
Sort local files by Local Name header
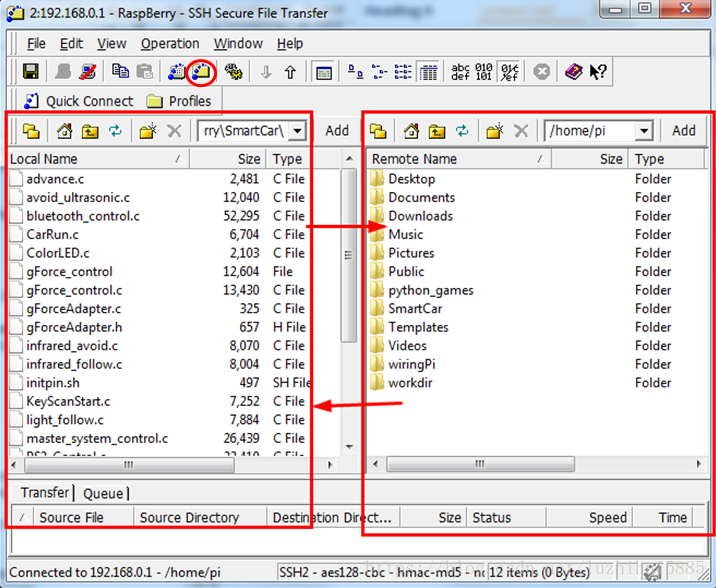[x=98, y=159]
